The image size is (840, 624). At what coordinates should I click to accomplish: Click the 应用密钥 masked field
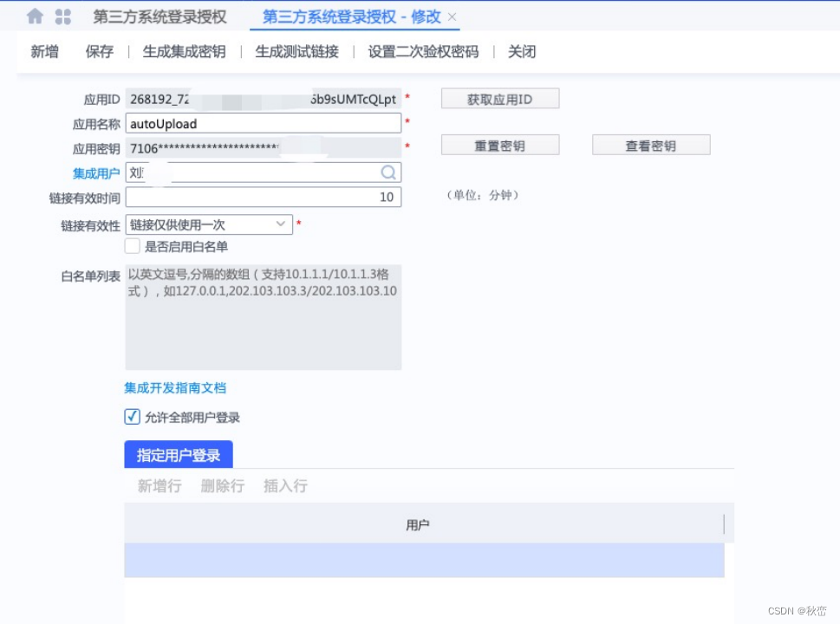(263, 148)
